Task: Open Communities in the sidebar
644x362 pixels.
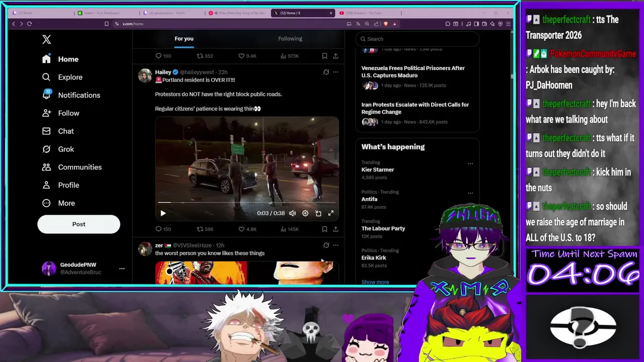Action: (72, 167)
